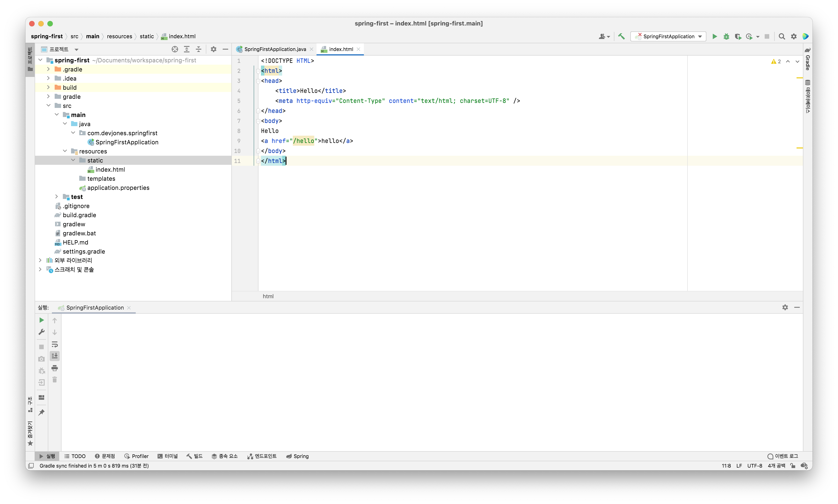Click the green Run button in toolbar
The width and height of the screenshot is (838, 504).
[x=714, y=36]
